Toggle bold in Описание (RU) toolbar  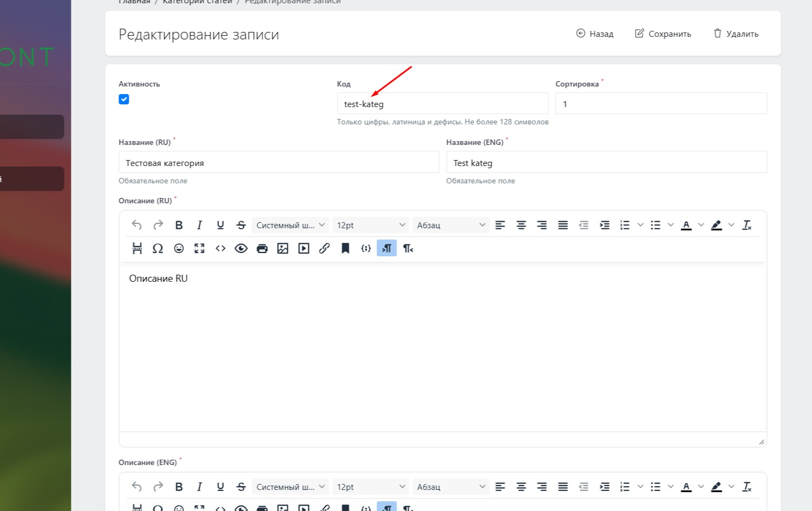[x=179, y=225]
